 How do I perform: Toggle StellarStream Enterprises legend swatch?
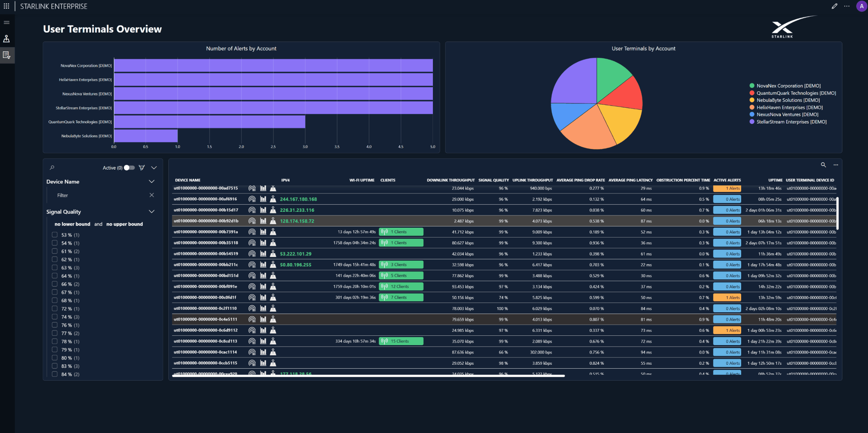[x=752, y=122]
